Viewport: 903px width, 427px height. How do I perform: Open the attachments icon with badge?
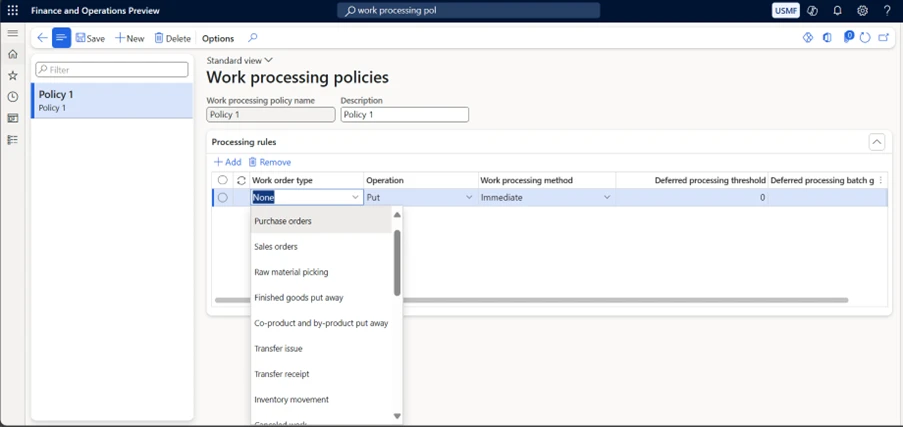pos(848,37)
